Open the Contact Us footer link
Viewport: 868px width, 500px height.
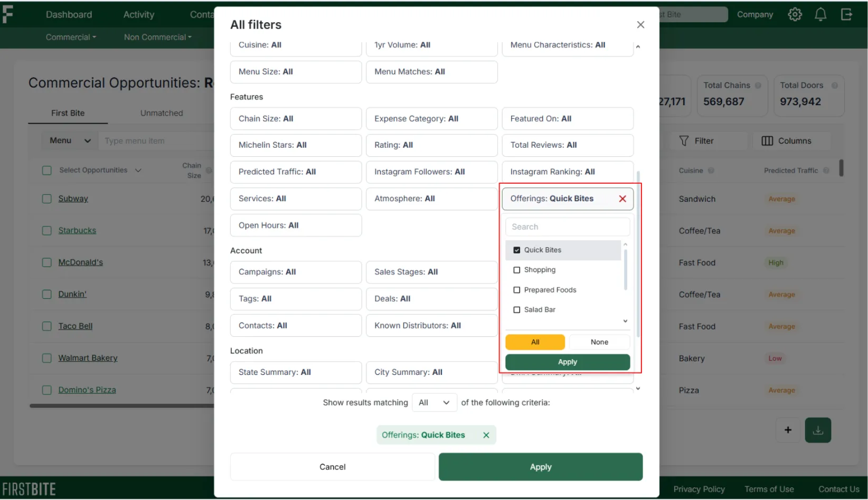[838, 489]
